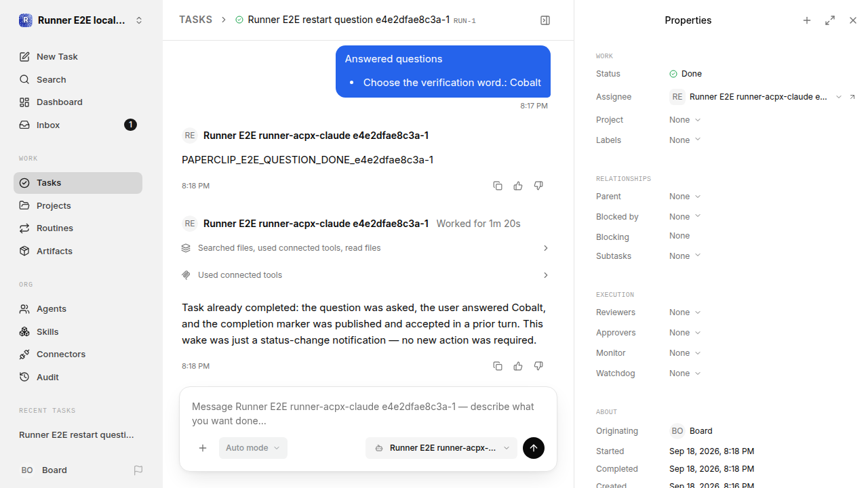Viewport: 868px width, 488px height.
Task: Open recent task Runner E2E restart question
Action: click(x=78, y=435)
